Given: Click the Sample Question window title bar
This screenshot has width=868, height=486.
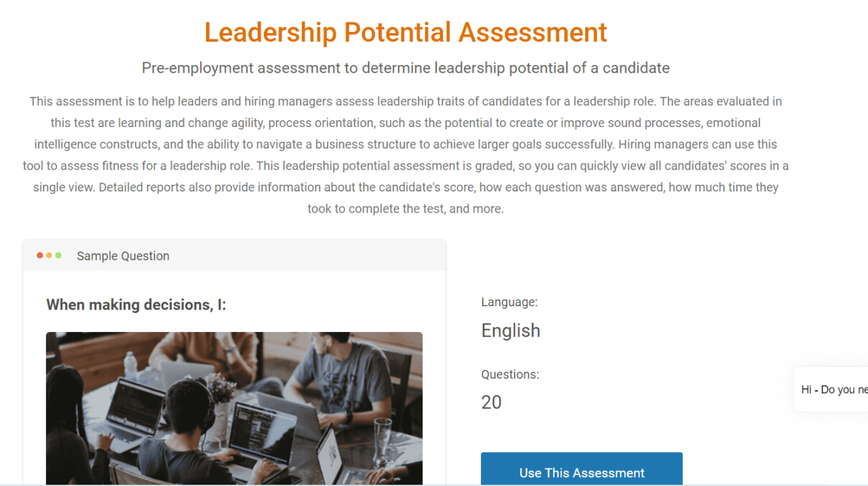Looking at the screenshot, I should (x=122, y=256).
